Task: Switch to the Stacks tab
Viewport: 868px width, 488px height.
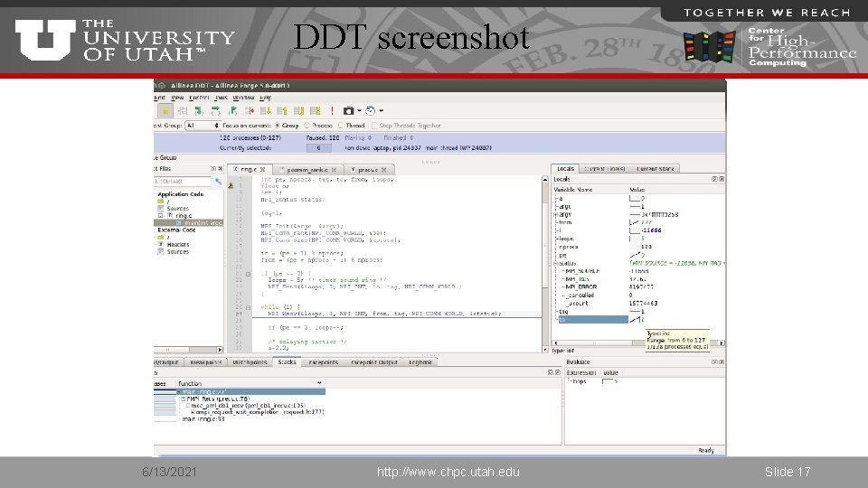Action: pyautogui.click(x=287, y=361)
